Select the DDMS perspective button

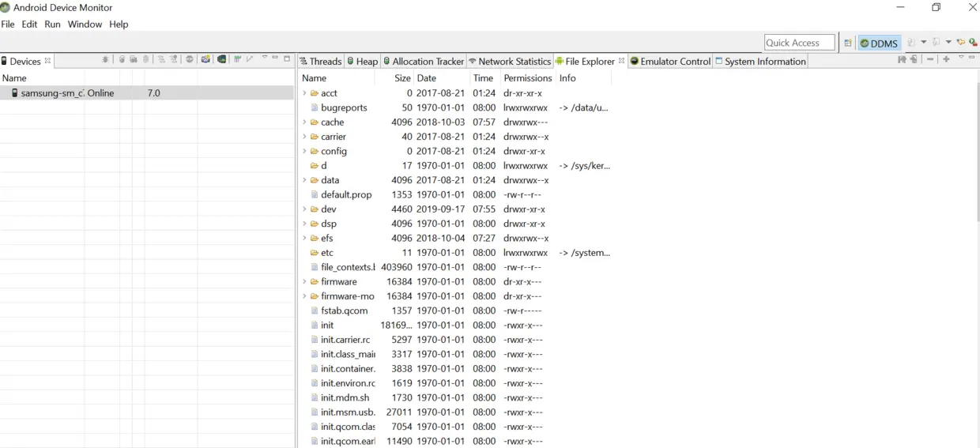pyautogui.click(x=880, y=43)
